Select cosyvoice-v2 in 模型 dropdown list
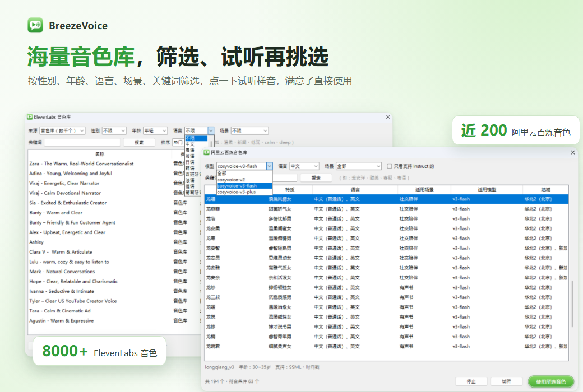 coord(244,180)
